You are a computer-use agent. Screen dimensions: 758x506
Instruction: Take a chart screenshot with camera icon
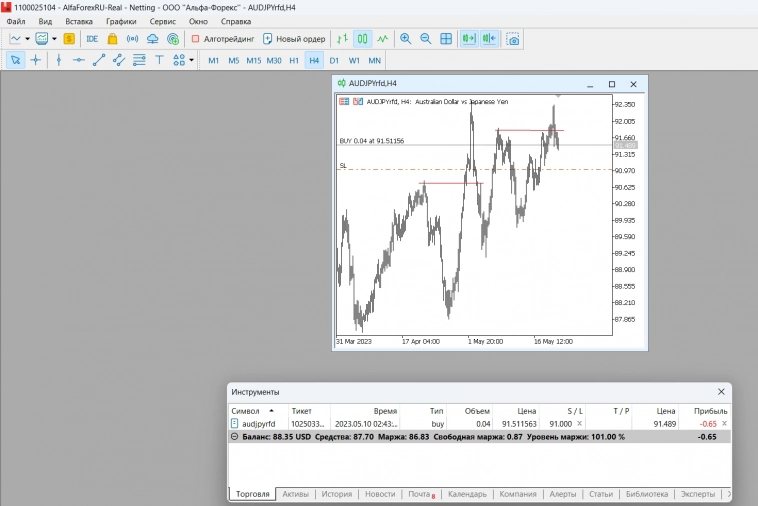tap(513, 39)
